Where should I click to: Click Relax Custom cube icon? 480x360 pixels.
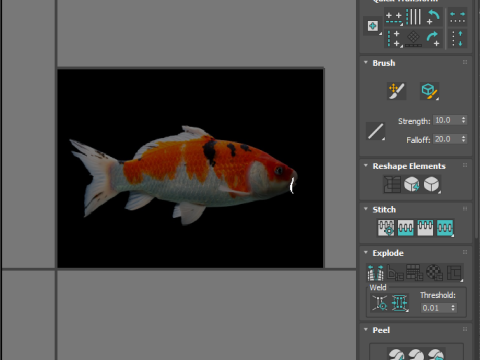tap(431, 184)
